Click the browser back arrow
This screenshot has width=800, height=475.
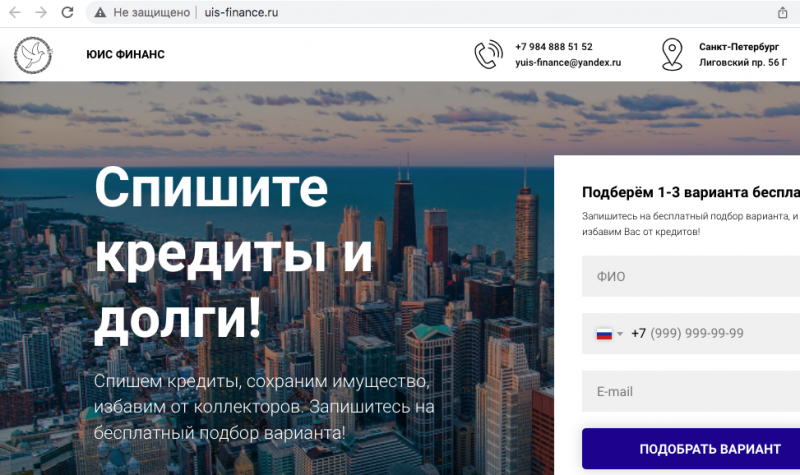pos(15,12)
